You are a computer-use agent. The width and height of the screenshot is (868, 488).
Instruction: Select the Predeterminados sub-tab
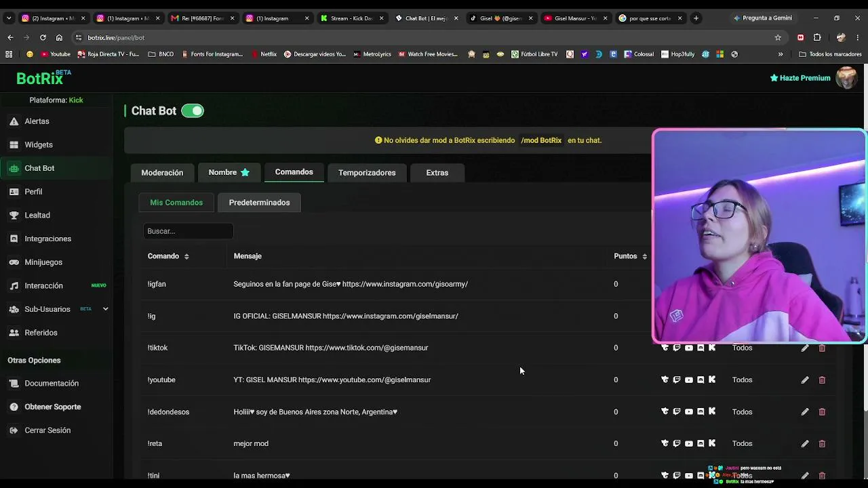coord(259,203)
